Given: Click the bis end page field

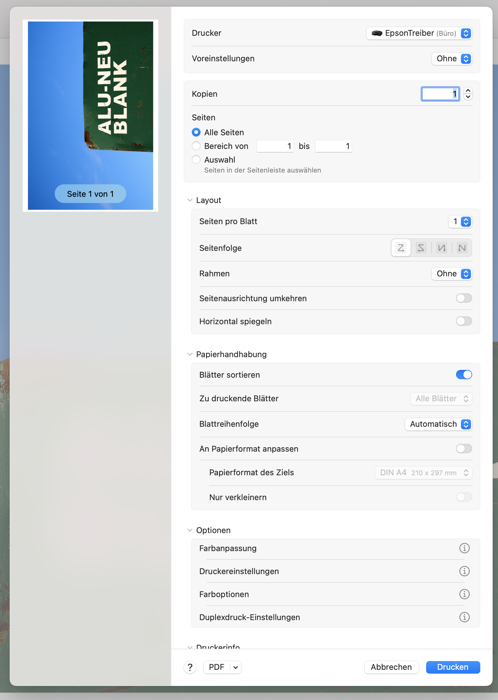Looking at the screenshot, I should (333, 146).
